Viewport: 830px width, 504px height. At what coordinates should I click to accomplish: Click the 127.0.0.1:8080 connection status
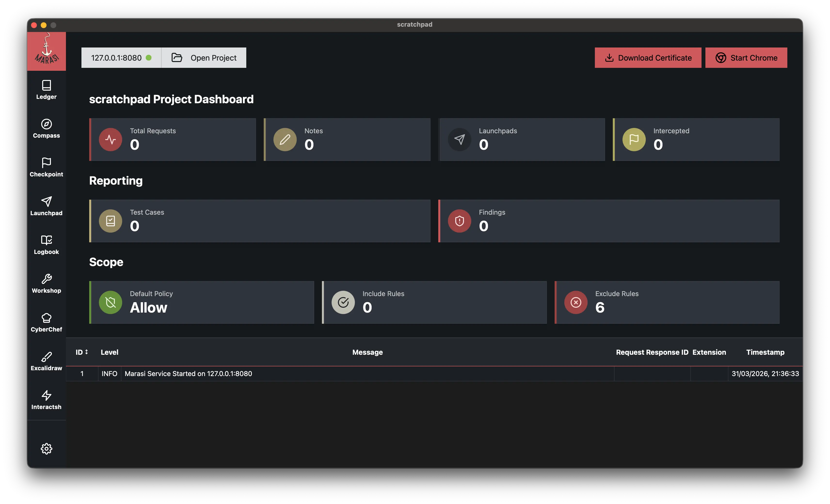tap(122, 58)
